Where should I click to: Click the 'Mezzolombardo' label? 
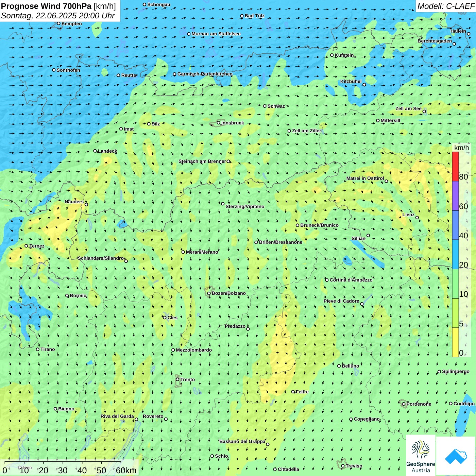(x=194, y=350)
